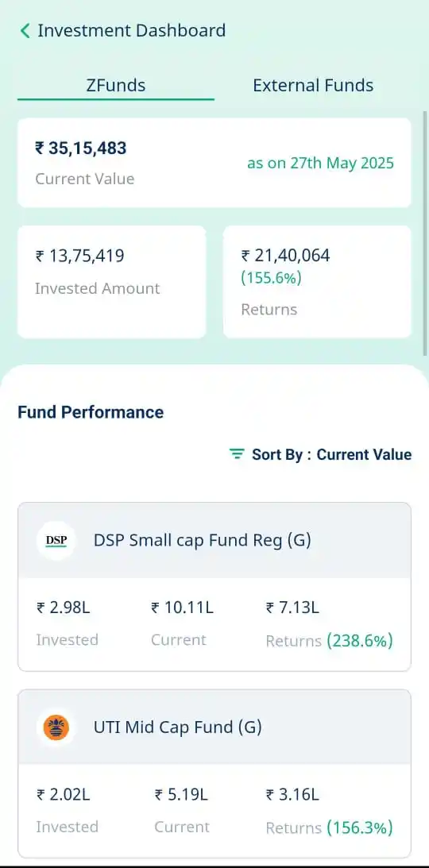The image size is (429, 868).
Task: Click the vertical scrollbar
Action: [x=425, y=233]
